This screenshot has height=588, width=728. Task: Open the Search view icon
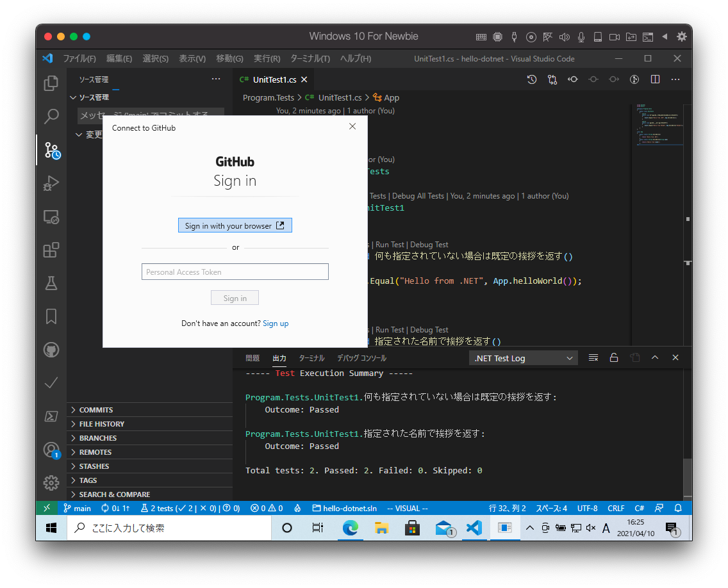51,117
